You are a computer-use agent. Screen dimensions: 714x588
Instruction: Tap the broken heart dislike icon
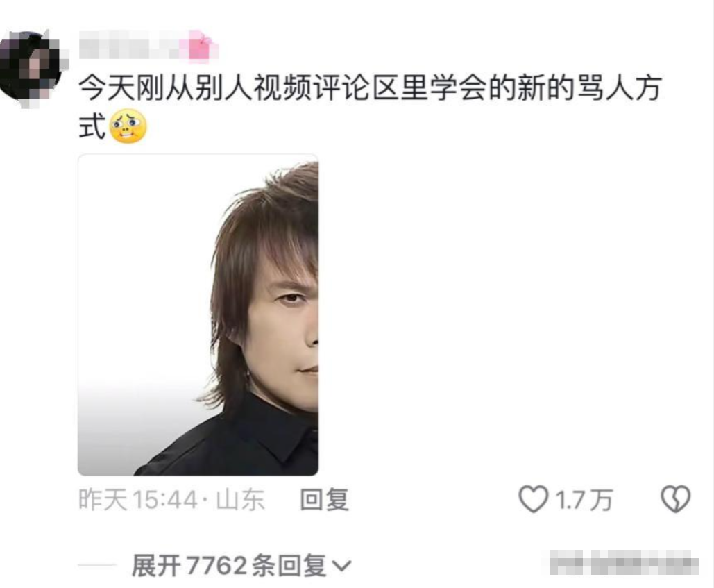676,499
